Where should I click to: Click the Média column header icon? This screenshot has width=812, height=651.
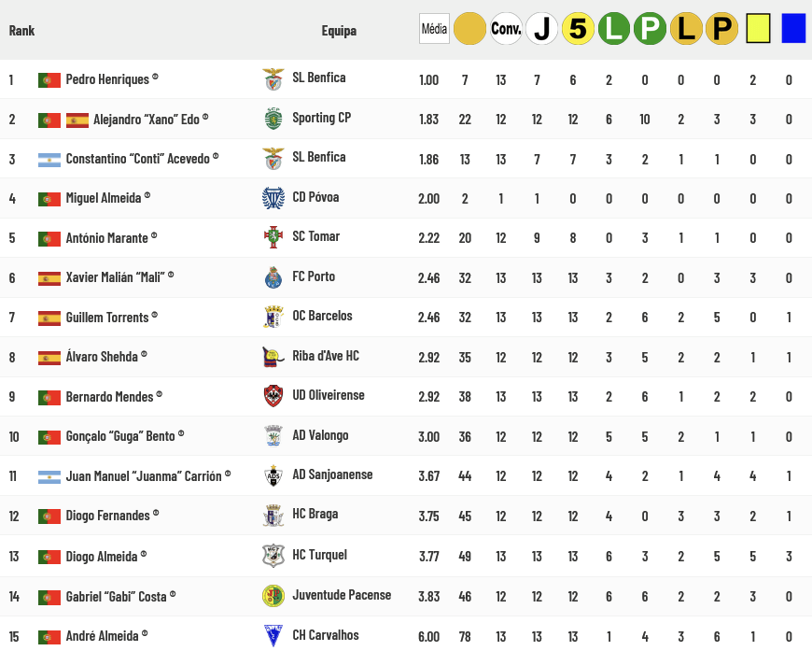434,29
